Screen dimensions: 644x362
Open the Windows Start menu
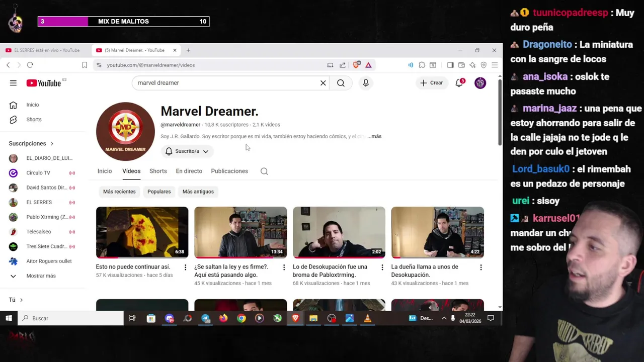9,318
